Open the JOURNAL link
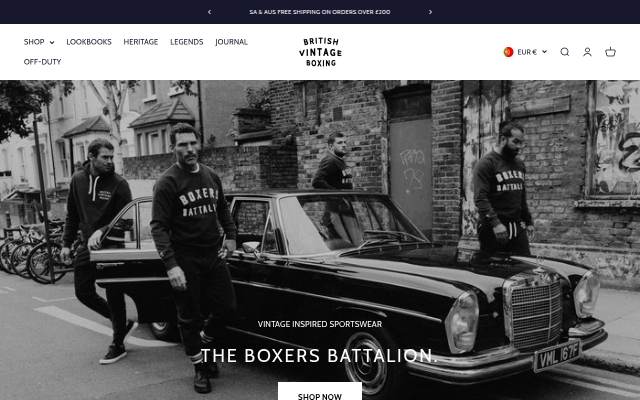The height and width of the screenshot is (400, 640). click(231, 42)
